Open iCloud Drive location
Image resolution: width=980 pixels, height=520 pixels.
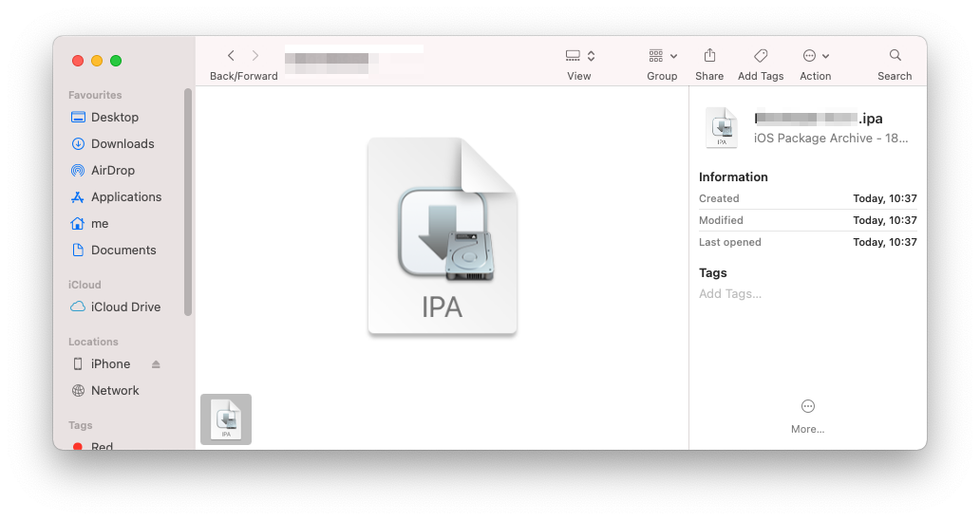pyautogui.click(x=125, y=307)
